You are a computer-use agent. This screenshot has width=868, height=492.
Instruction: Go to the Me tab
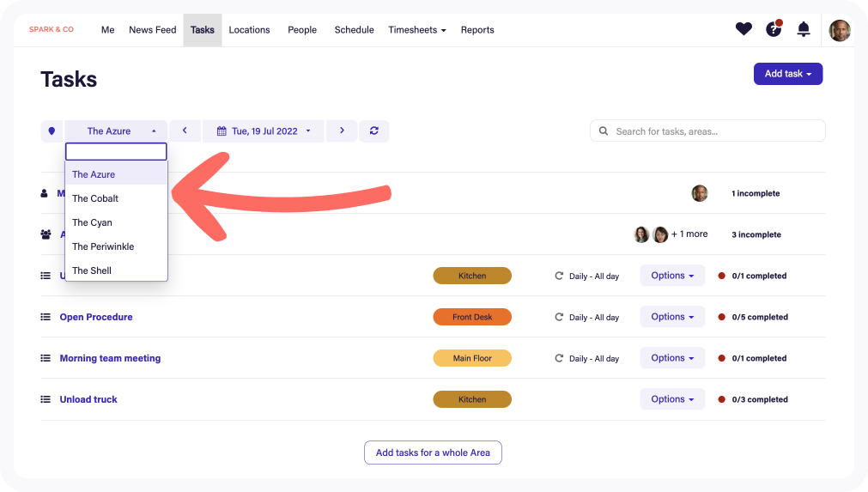(107, 30)
